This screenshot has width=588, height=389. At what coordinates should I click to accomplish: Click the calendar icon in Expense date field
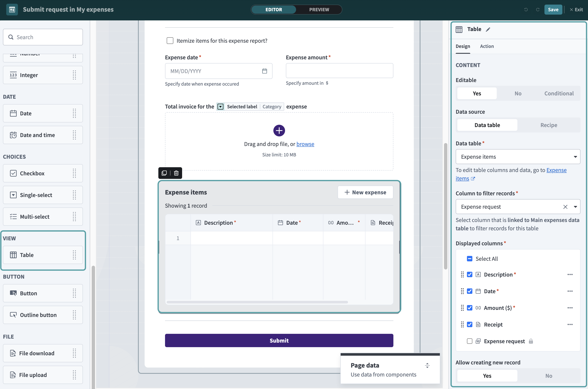coord(265,71)
